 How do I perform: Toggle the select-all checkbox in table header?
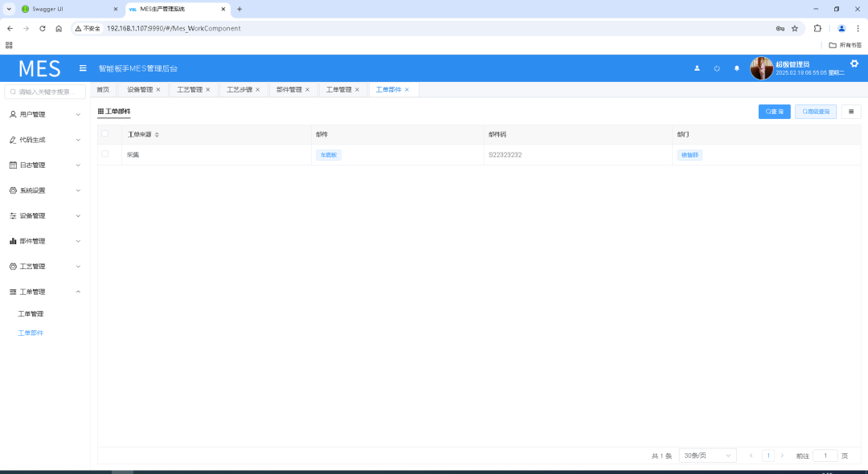tap(104, 134)
